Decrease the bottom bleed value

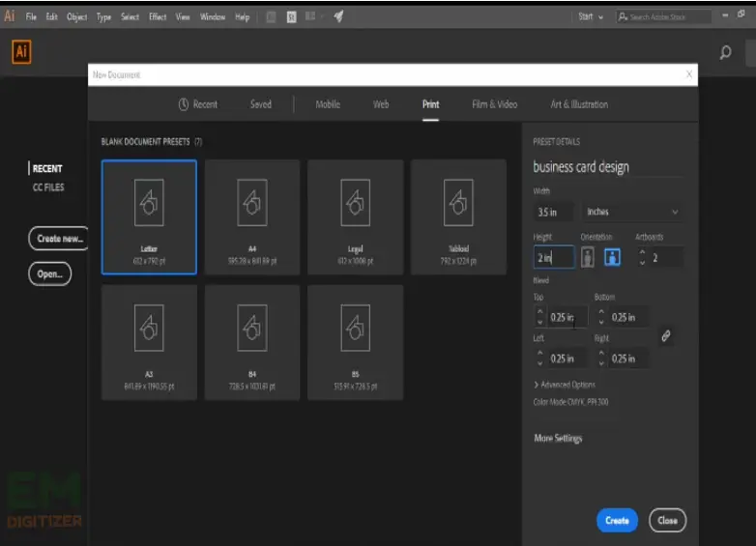pos(601,322)
